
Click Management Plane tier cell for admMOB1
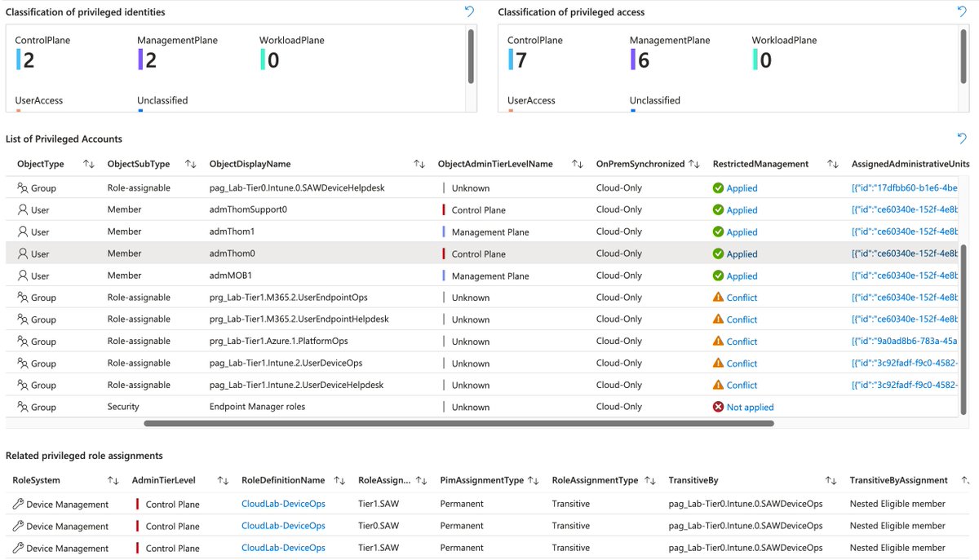tap(489, 276)
